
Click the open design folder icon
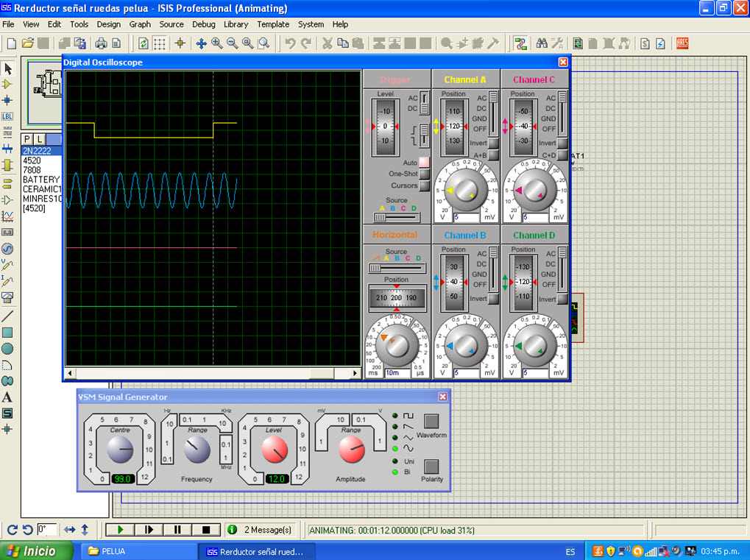(x=28, y=43)
